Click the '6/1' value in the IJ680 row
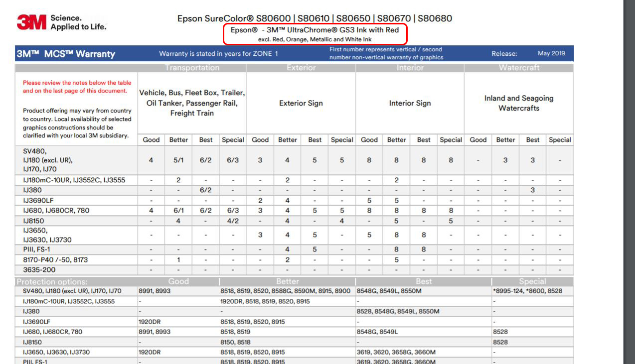Image resolution: width=635 pixels, height=364 pixels. click(178, 210)
